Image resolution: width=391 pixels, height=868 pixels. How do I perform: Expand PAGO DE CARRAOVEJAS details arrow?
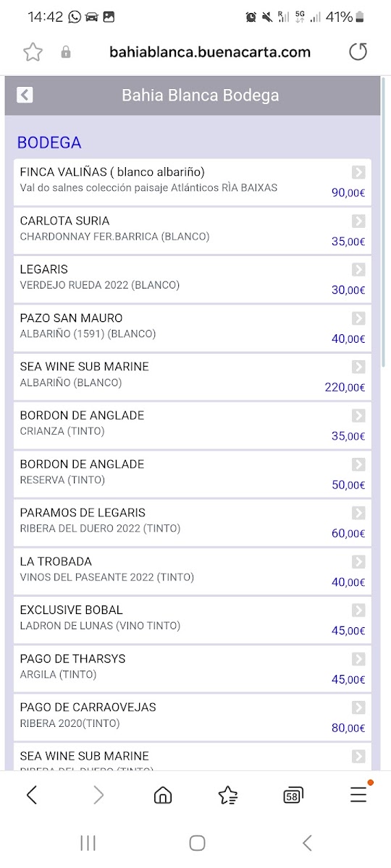pyautogui.click(x=358, y=707)
